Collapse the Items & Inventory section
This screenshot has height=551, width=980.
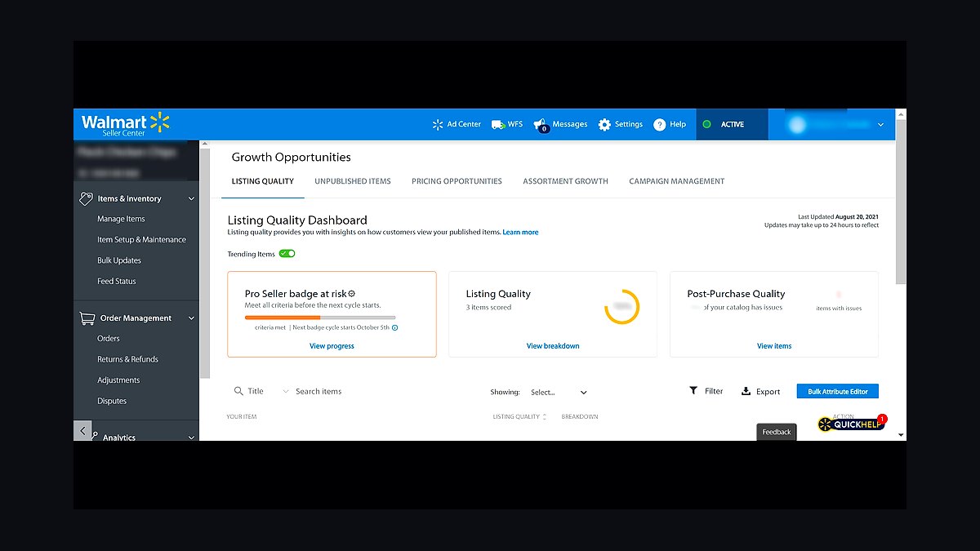[x=192, y=198]
